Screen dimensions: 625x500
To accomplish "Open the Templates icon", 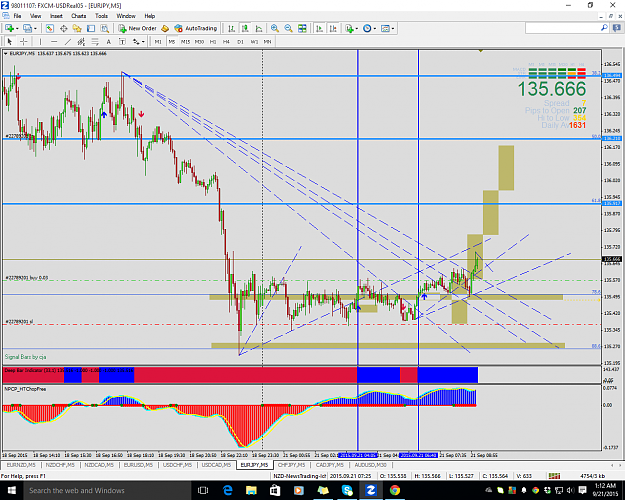I will tap(385, 28).
